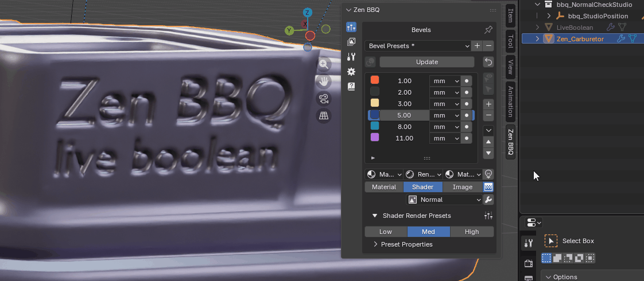Click the Y axis on navigation gizmo
Screen dimensions: 644x281
(289, 30)
